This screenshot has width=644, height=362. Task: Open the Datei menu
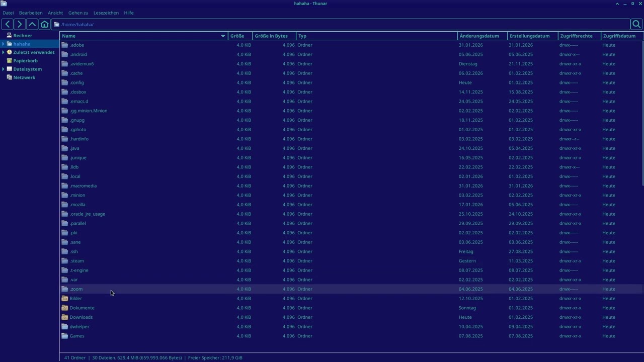coord(8,13)
